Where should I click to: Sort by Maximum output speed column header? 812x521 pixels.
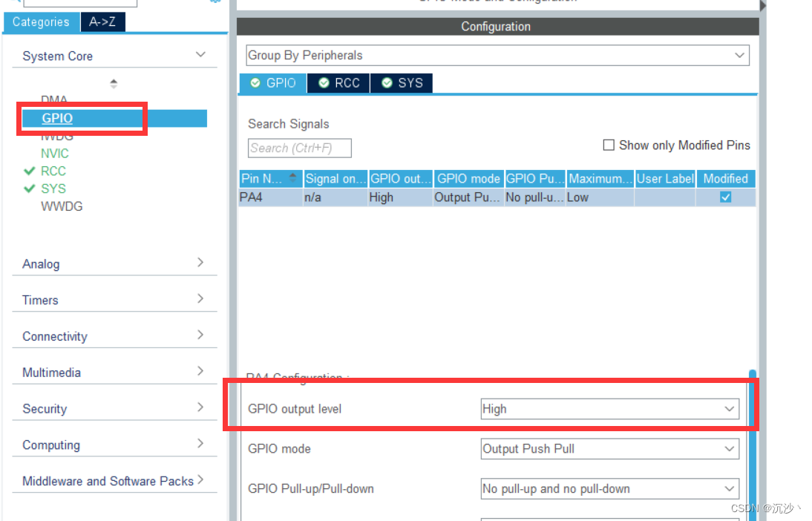coord(600,179)
